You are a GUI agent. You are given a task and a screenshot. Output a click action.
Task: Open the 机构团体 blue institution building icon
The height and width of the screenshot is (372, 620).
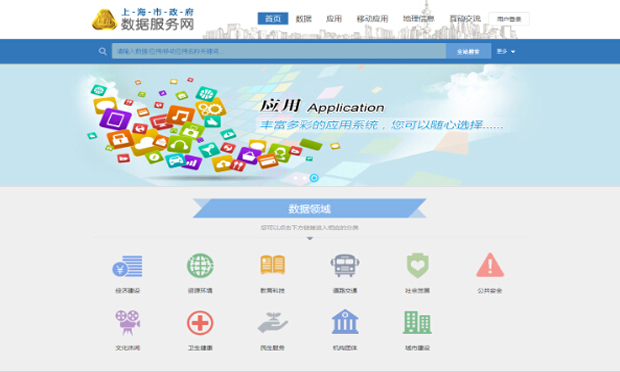pos(345,321)
